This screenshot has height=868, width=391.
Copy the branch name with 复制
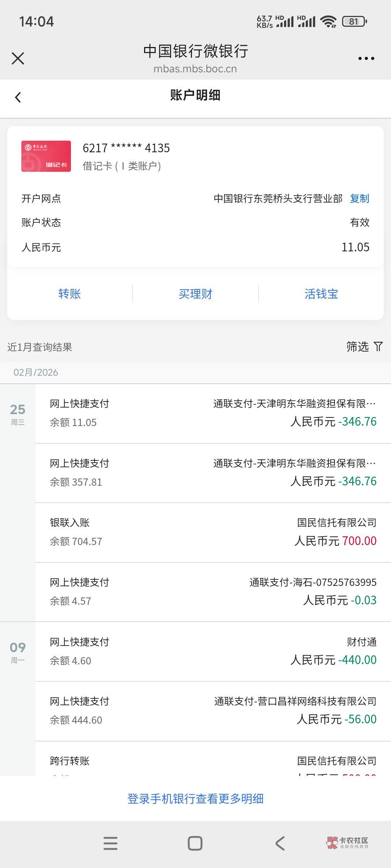click(x=360, y=199)
